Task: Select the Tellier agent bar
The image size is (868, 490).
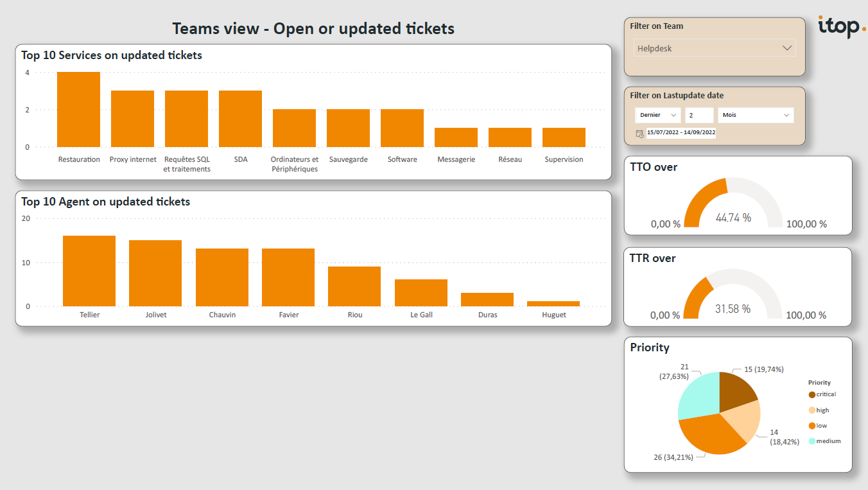Action: coord(89,271)
